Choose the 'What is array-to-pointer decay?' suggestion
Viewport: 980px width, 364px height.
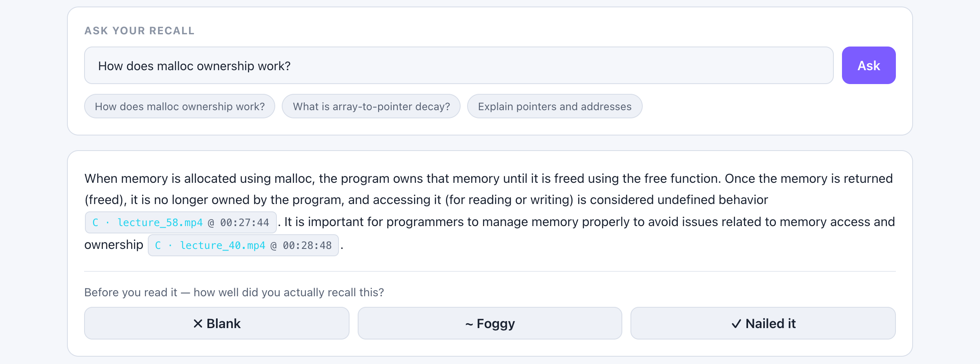coord(371,106)
